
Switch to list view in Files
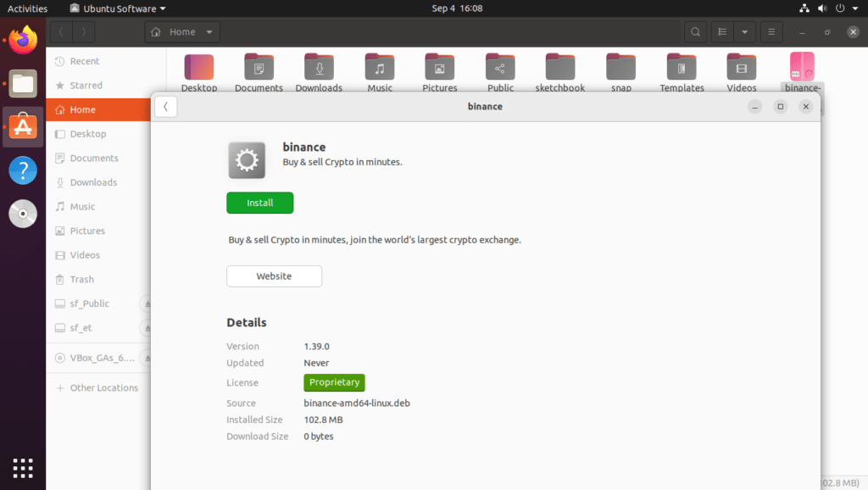pyautogui.click(x=722, y=32)
